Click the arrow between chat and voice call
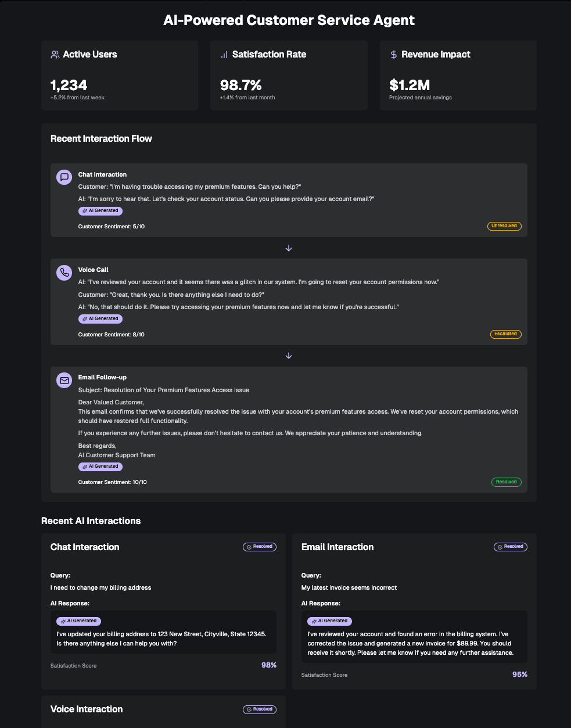 (289, 248)
